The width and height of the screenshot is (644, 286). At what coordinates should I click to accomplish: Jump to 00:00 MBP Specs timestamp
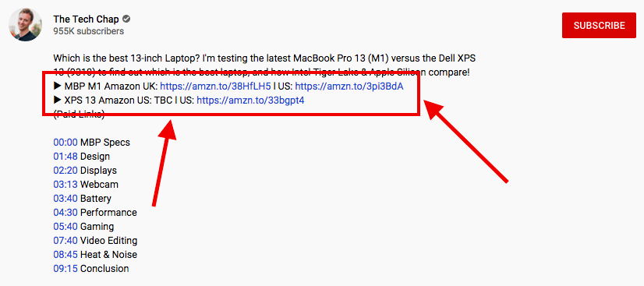click(x=65, y=143)
